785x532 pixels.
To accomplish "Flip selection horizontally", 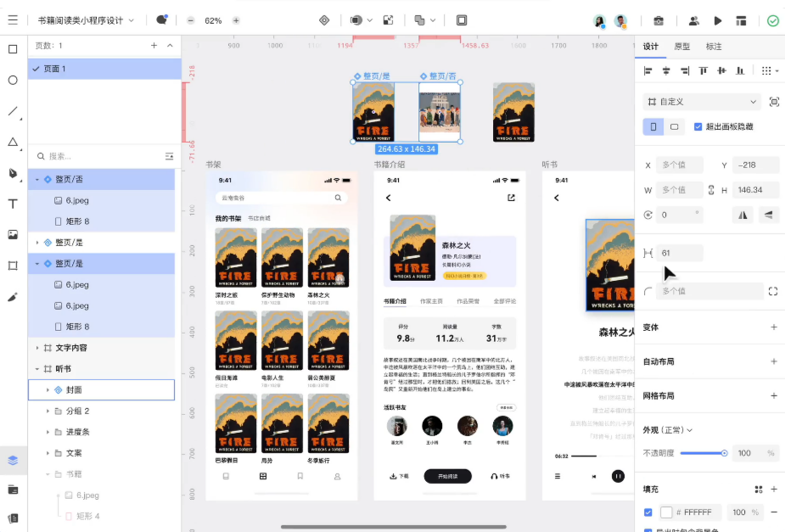I will tap(744, 215).
